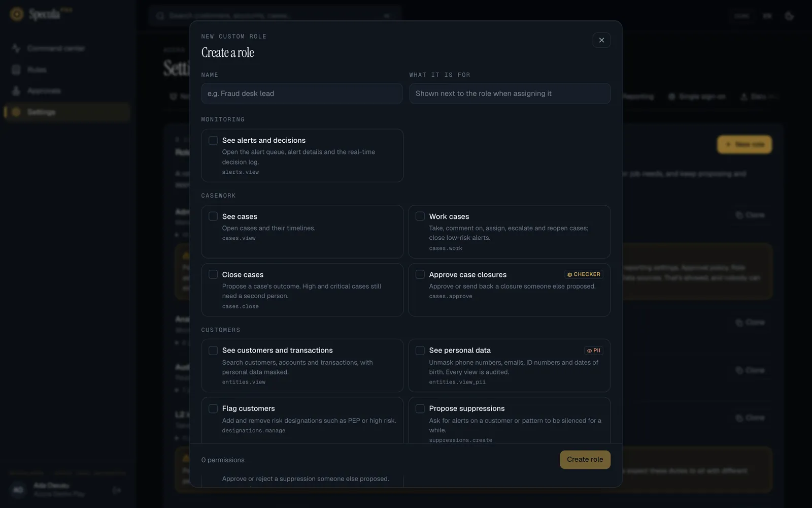
Task: Click the sign-out icon beside the user name
Action: click(117, 490)
